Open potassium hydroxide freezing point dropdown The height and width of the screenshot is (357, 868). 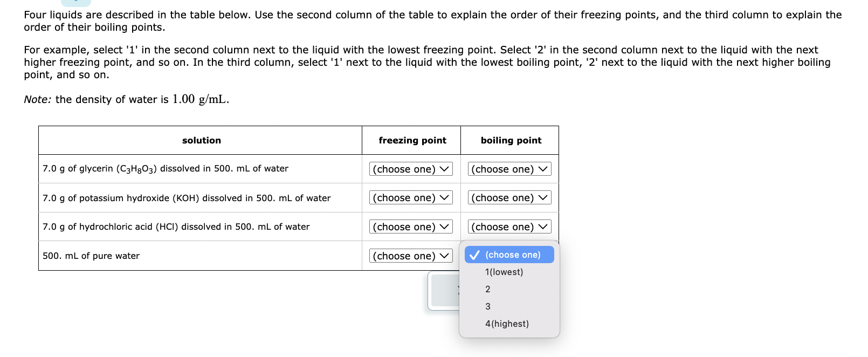[411, 197]
